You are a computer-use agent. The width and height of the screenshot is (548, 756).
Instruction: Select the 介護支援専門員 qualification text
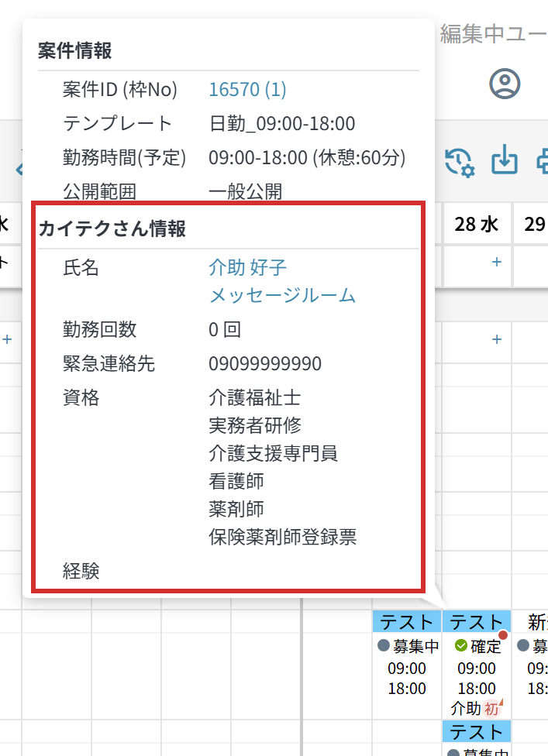click(x=273, y=453)
